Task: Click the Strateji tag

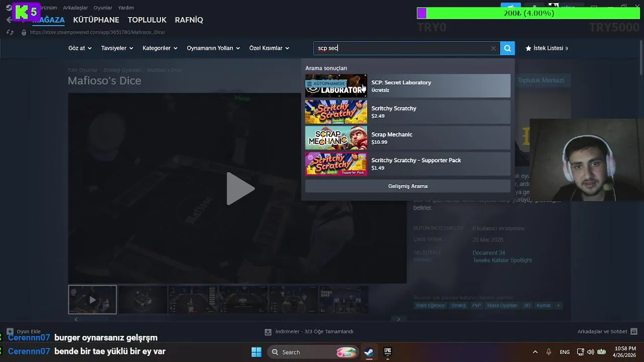Action: (458, 306)
